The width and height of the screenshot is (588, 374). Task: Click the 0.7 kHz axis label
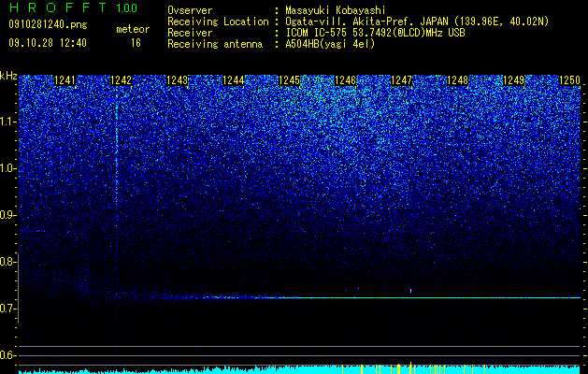click(8, 309)
